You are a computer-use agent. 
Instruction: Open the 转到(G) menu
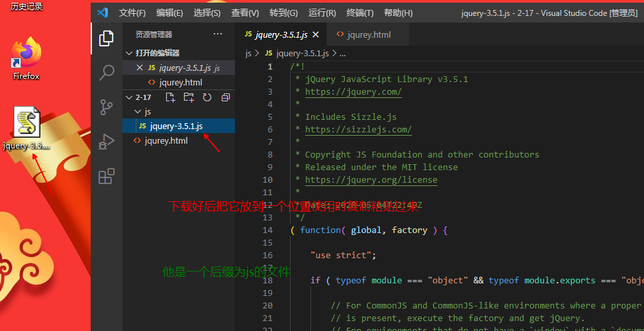(283, 13)
